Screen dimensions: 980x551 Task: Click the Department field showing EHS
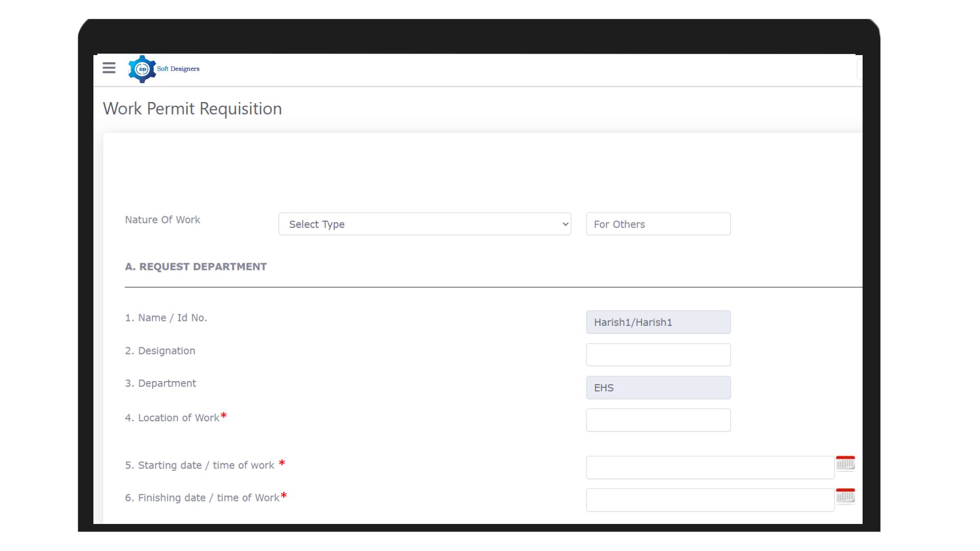pos(658,387)
